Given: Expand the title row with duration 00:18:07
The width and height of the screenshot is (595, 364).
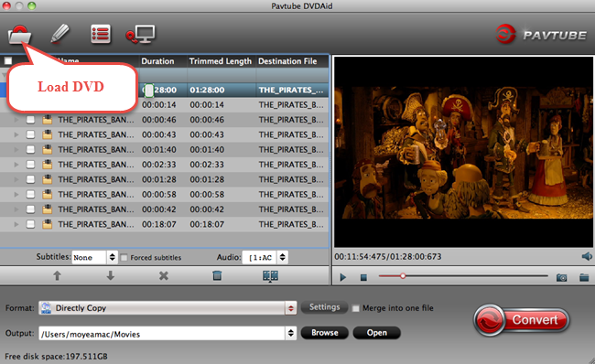Looking at the screenshot, I should coord(16,224).
